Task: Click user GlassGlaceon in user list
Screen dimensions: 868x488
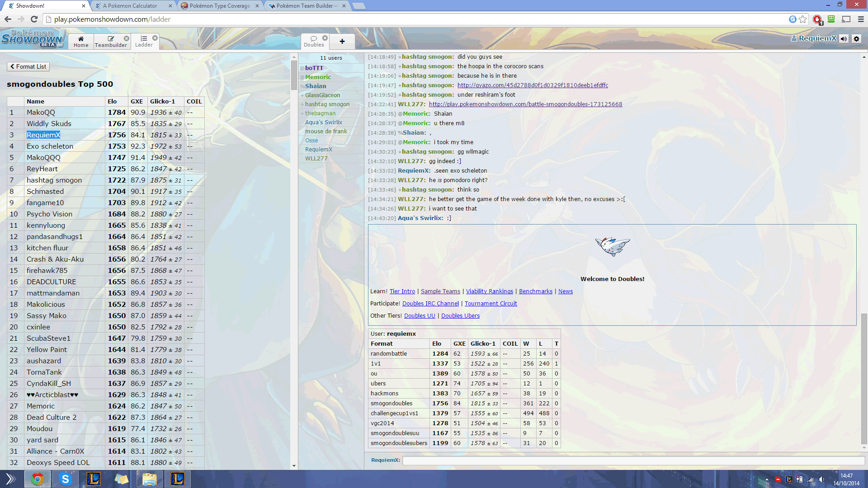Action: coord(322,95)
